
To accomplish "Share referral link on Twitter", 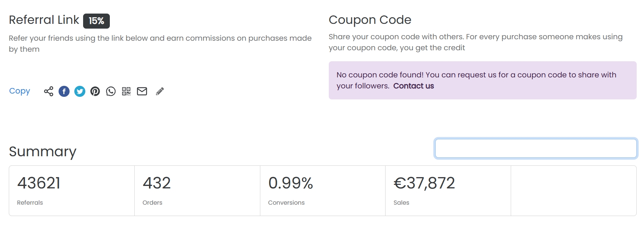I will tap(80, 91).
